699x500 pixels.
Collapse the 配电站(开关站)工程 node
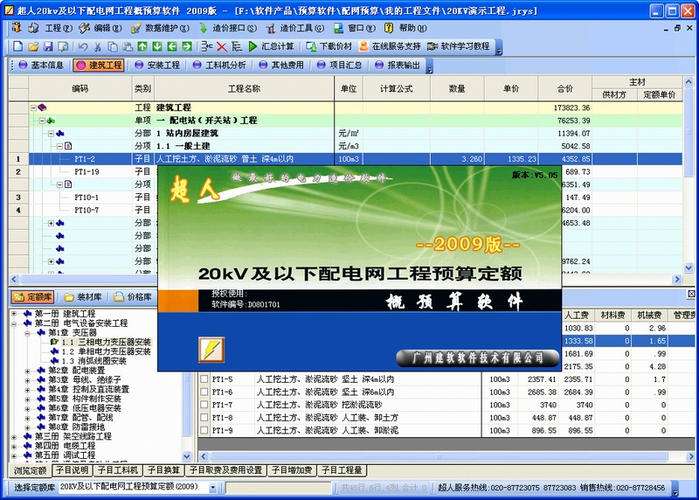click(42, 120)
